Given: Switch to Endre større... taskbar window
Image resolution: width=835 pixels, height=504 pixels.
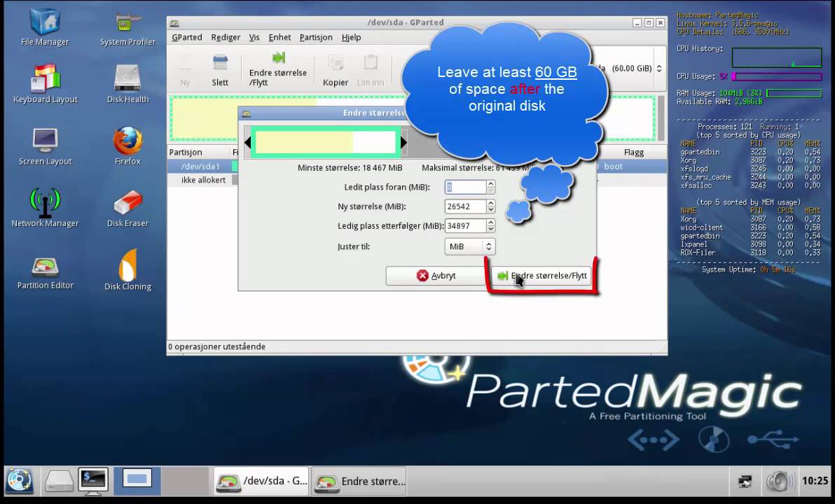Looking at the screenshot, I should [x=359, y=481].
